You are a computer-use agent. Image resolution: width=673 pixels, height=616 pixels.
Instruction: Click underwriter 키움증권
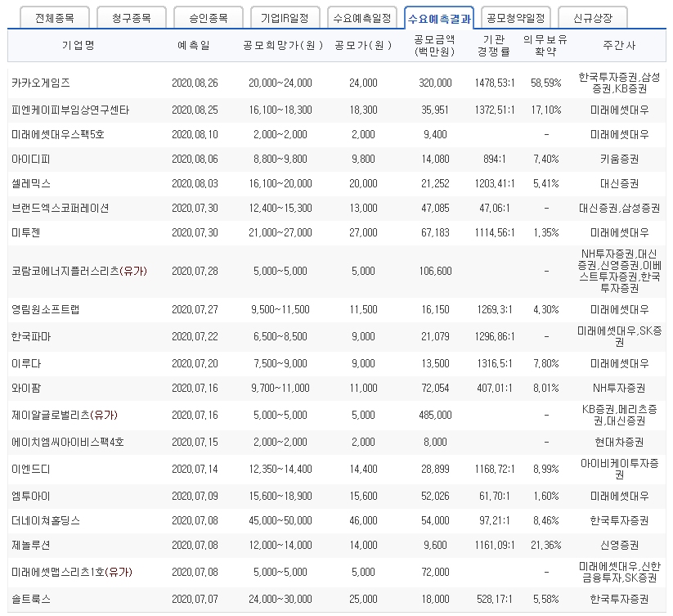click(619, 159)
